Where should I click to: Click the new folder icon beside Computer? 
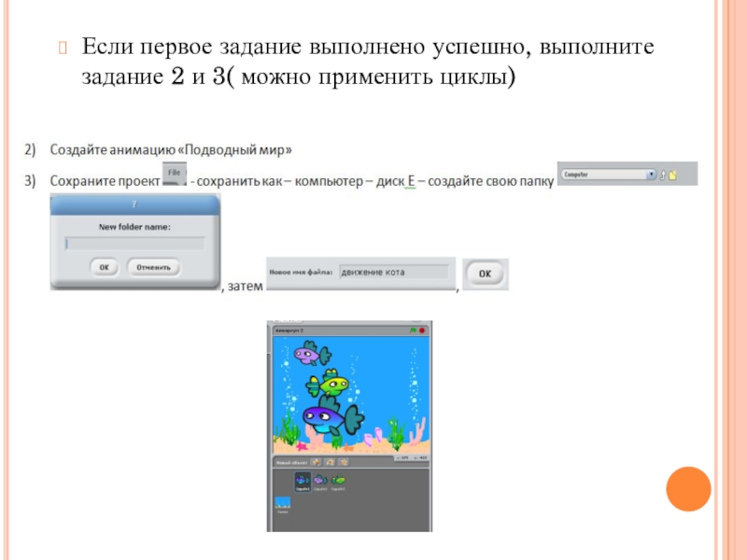coord(672,175)
